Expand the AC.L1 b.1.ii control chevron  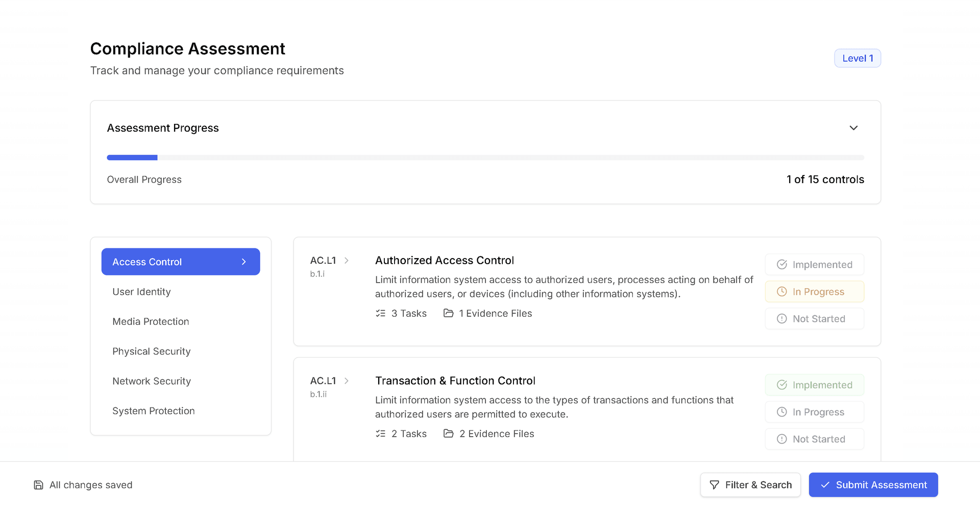tap(347, 381)
